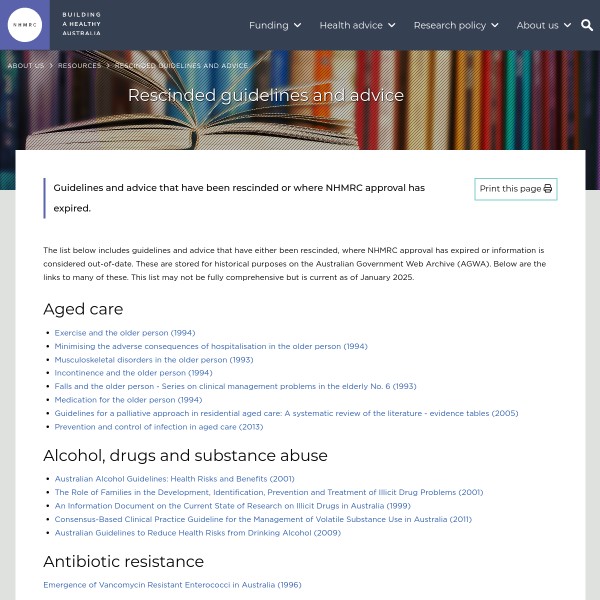Image resolution: width=600 pixels, height=600 pixels.
Task: Open Medication for the older person (1994)
Action: coord(128,400)
